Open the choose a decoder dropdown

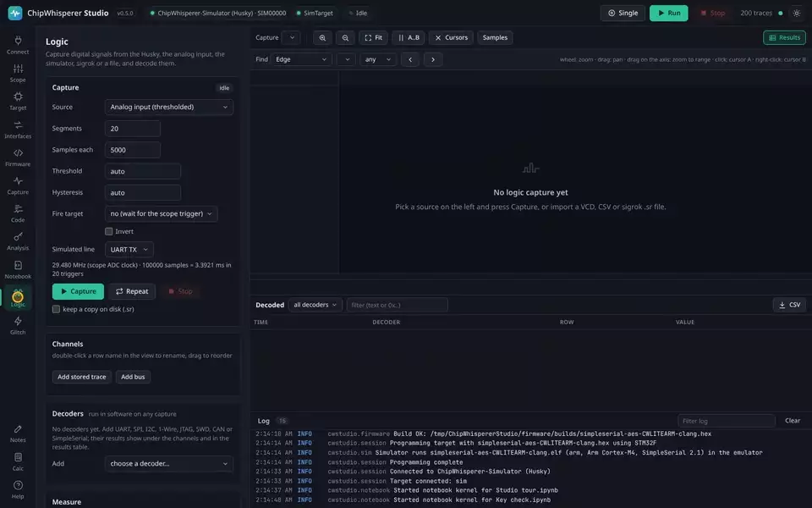(x=169, y=463)
